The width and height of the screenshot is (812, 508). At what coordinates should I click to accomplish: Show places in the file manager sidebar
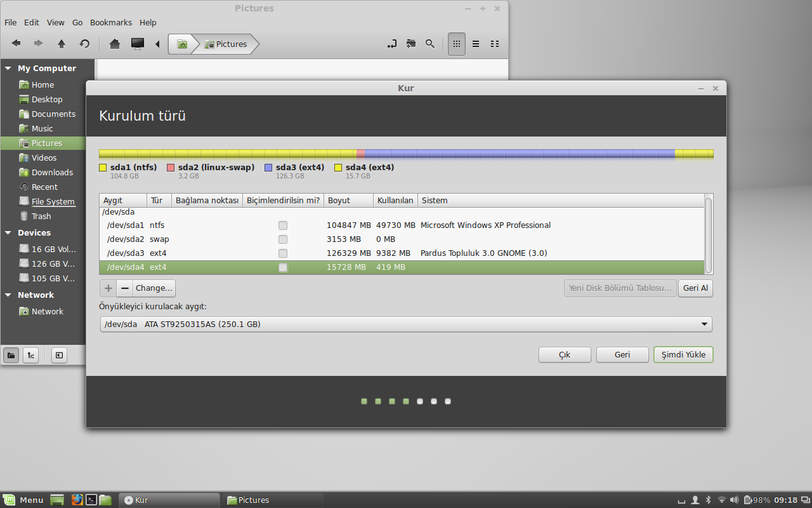pos(11,355)
